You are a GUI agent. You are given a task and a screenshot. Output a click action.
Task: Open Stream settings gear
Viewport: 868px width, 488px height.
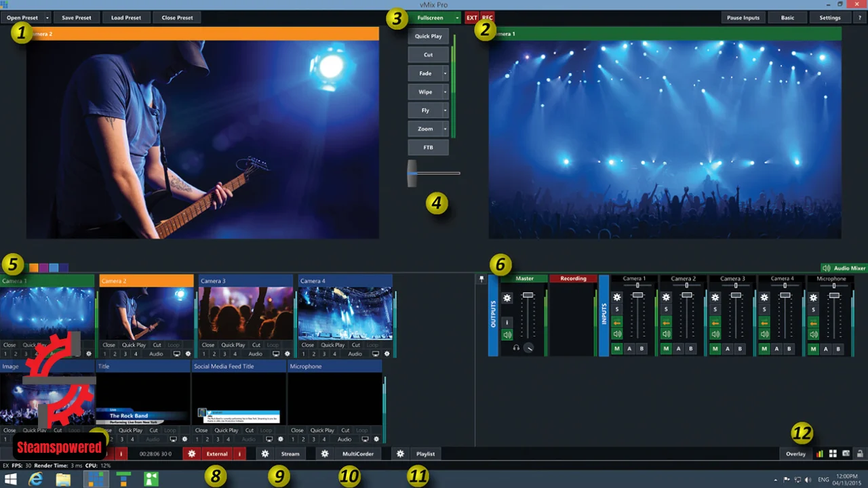coord(265,453)
